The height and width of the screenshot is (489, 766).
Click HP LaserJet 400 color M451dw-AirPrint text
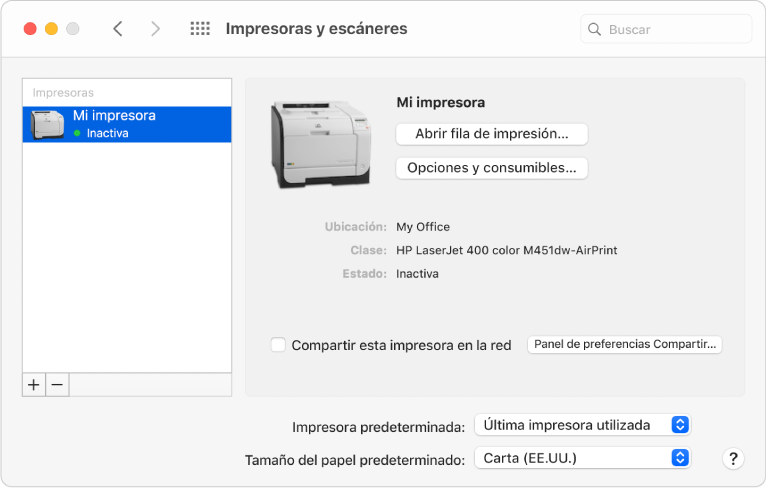[x=507, y=250]
